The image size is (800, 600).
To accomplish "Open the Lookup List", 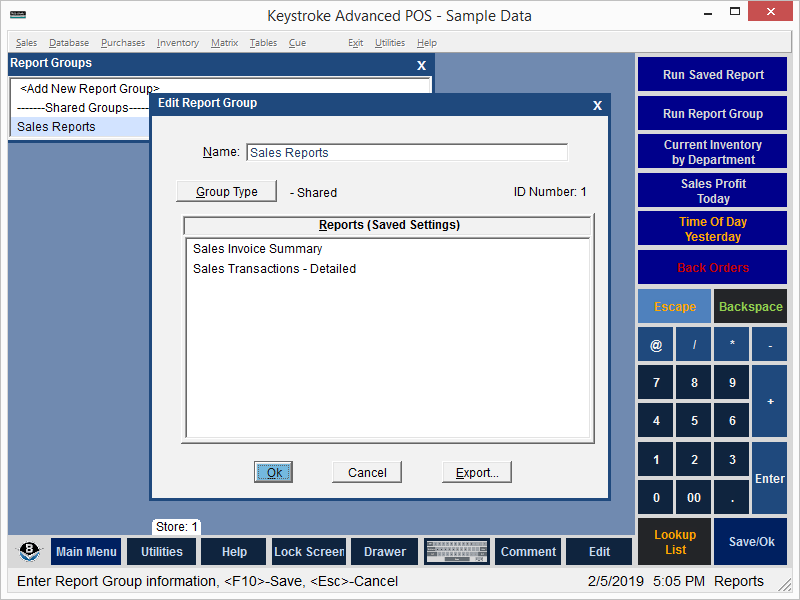I will click(675, 542).
